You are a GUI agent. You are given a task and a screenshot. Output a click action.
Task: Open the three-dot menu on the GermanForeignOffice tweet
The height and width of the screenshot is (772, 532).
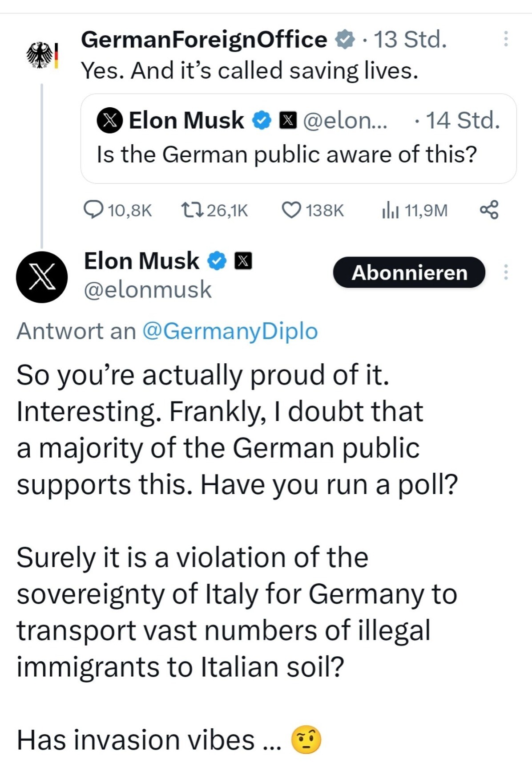tap(505, 39)
